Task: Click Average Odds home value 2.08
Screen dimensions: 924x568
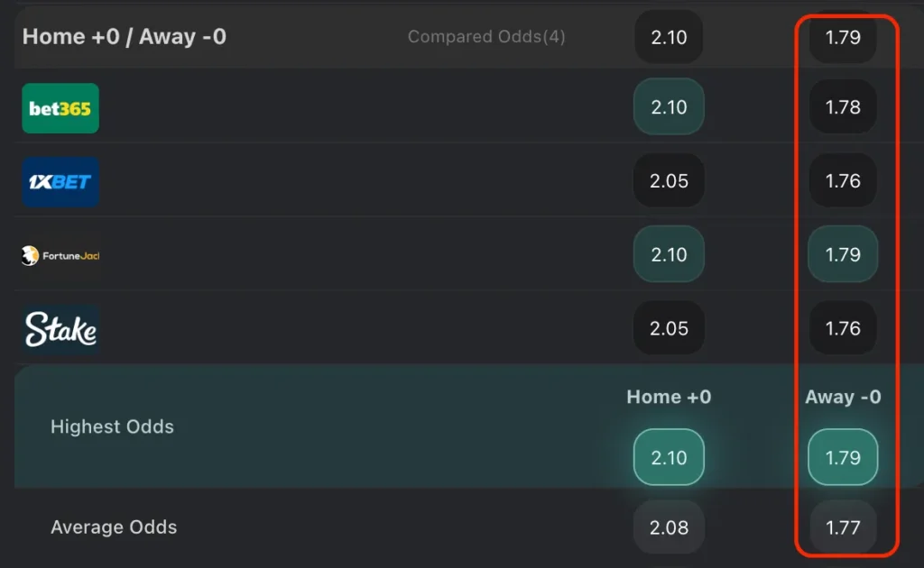Action: click(669, 527)
